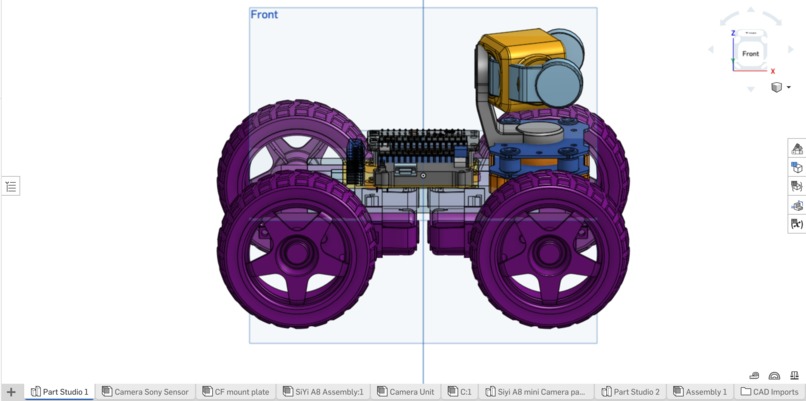Click the left-most bottom-right status icon
Image resolution: width=806 pixels, height=401 pixels.
click(754, 376)
